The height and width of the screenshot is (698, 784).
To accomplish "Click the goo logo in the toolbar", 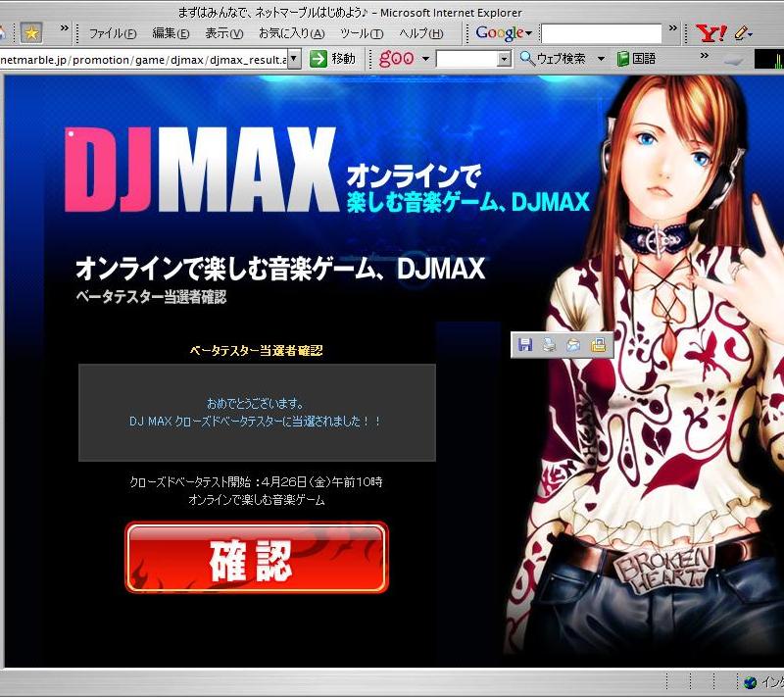I will point(397,59).
